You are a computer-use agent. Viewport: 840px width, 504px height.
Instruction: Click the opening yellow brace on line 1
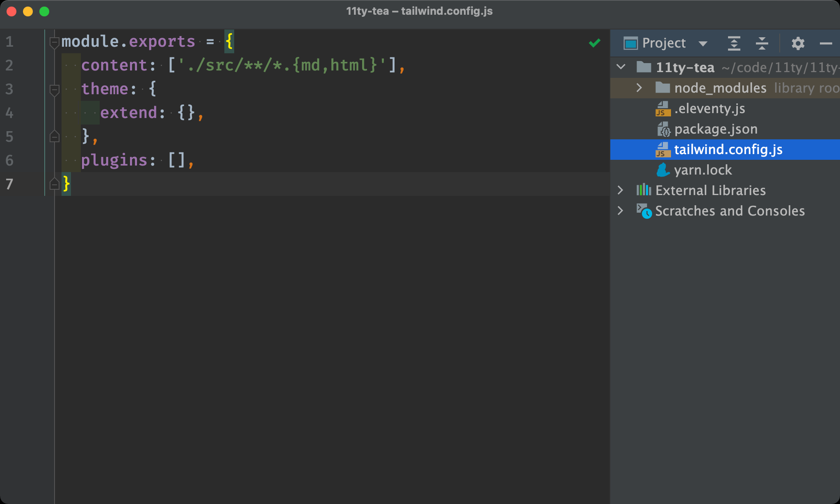(x=229, y=41)
